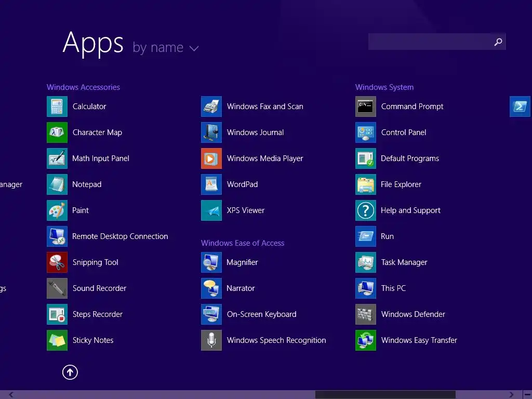Click the scrollbar right arrow
Screen dimensions: 532x399
(x=511, y=395)
